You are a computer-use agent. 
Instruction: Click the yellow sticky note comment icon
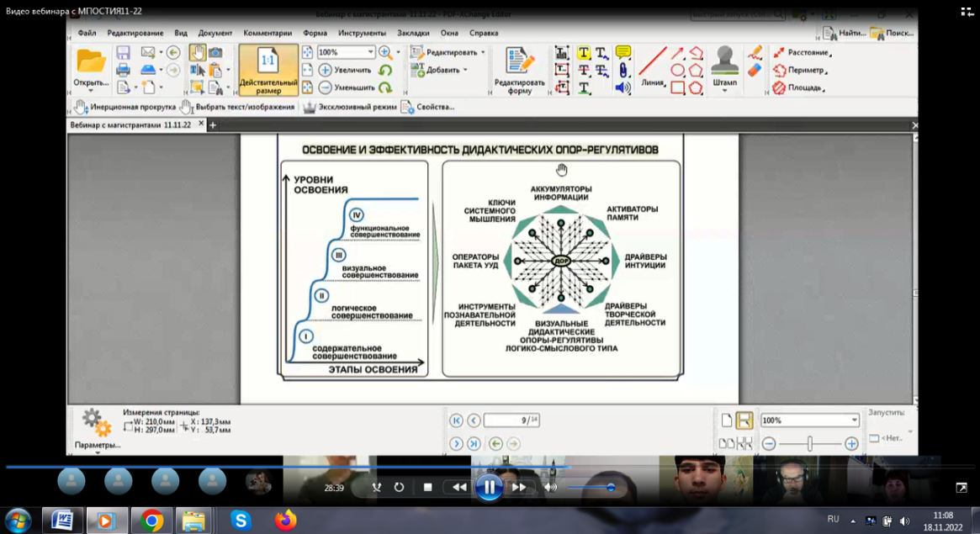pos(623,52)
